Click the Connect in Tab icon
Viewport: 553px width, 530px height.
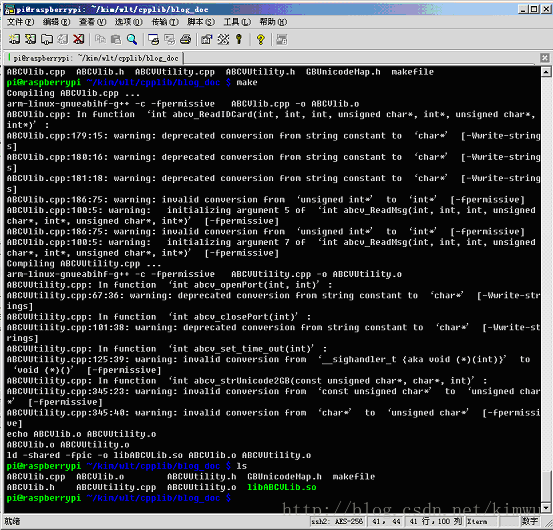pos(47,39)
